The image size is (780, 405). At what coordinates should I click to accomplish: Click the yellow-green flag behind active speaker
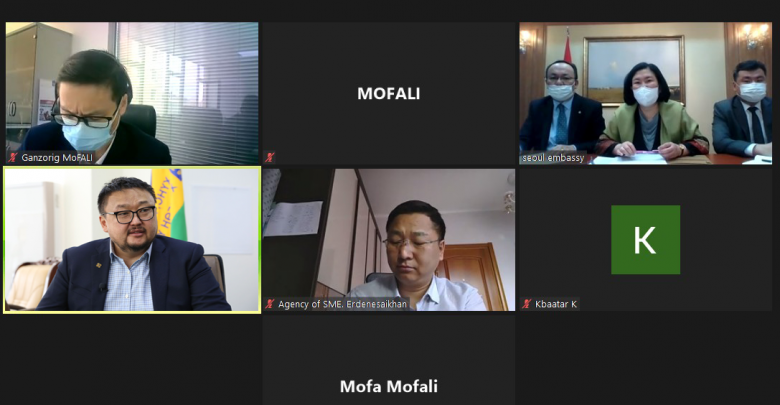point(169,204)
